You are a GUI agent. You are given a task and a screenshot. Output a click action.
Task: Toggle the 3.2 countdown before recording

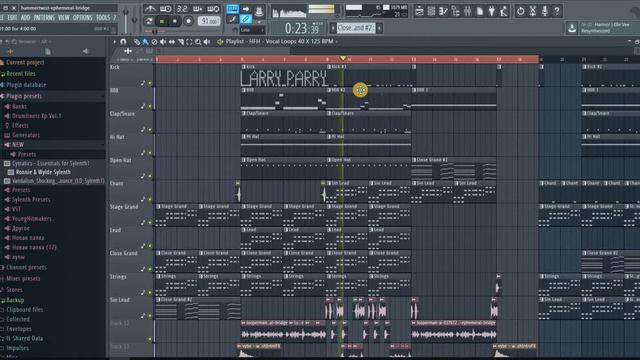click(182, 9)
